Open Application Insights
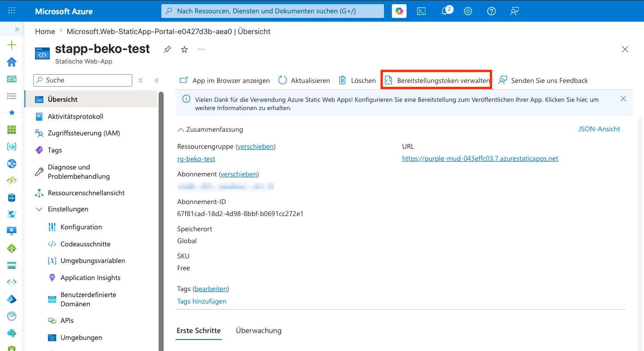 91,278
